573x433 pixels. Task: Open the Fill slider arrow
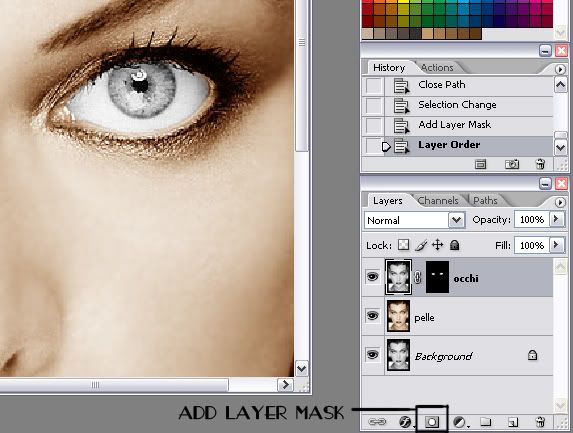tap(557, 245)
